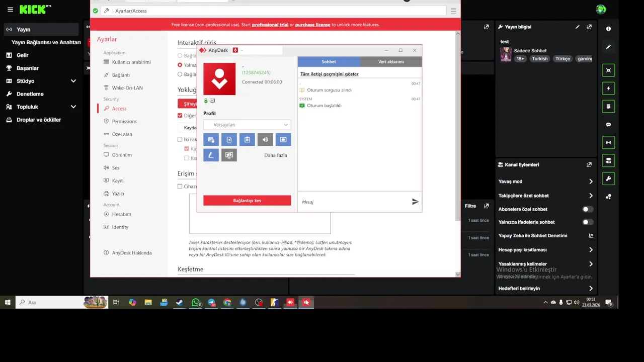
Task: Select the Yalnız... radio button
Action: pos(180,65)
